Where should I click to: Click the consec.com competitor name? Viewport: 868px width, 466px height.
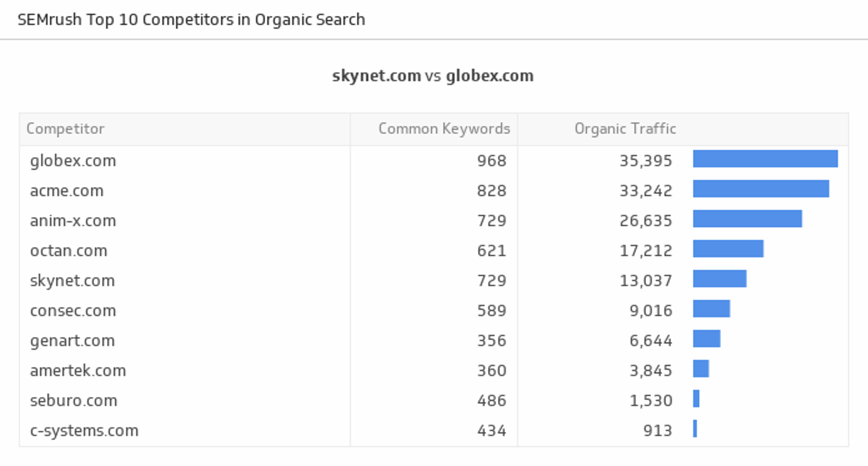click(73, 311)
